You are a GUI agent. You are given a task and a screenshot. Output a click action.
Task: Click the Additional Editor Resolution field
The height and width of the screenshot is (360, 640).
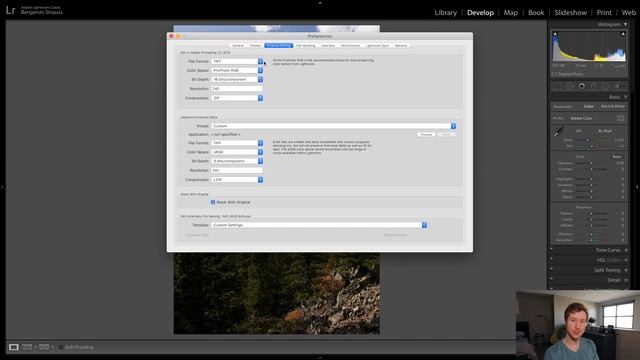coord(237,170)
